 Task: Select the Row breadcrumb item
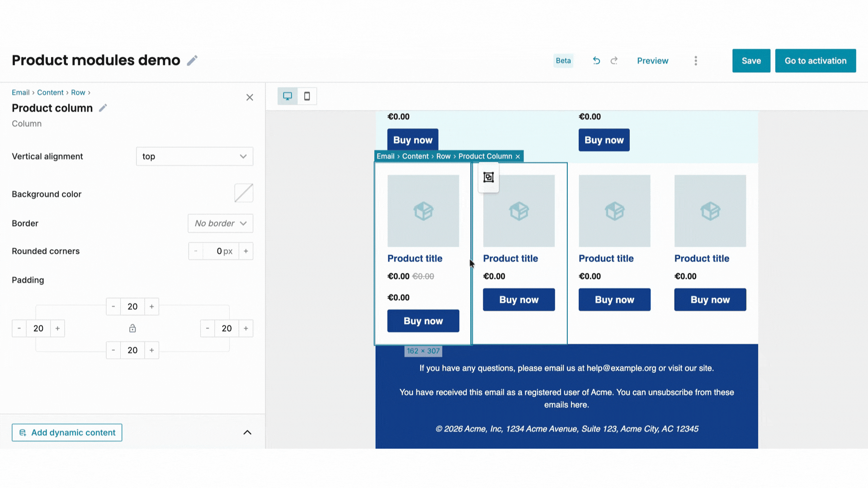tap(78, 92)
